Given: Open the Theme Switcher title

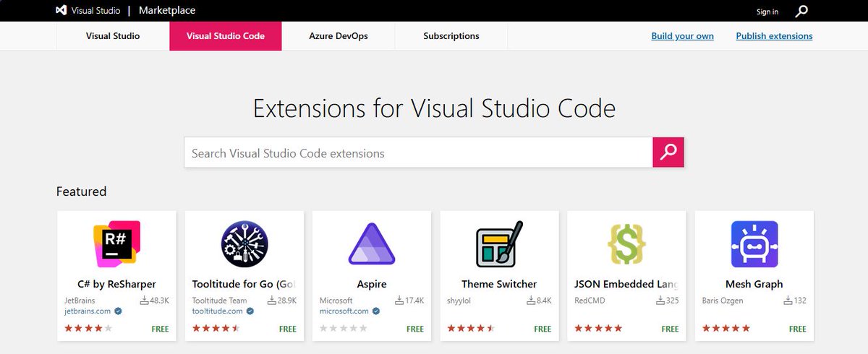Looking at the screenshot, I should [499, 284].
